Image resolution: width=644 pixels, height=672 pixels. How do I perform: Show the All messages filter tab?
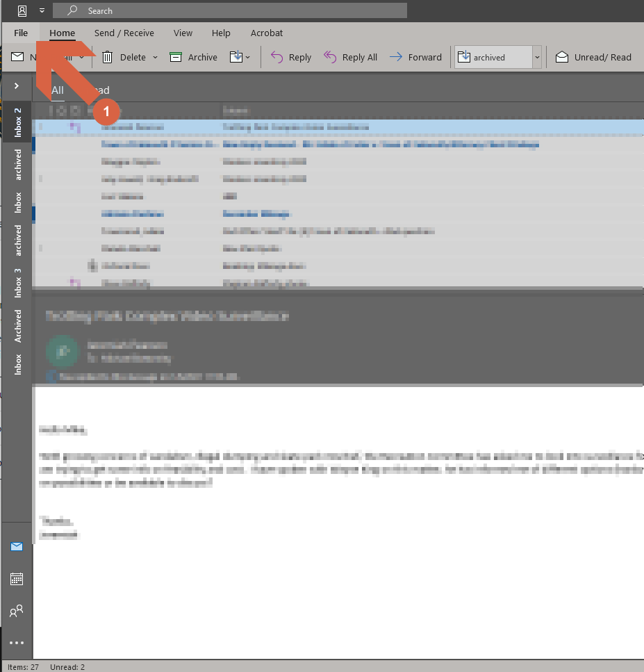point(58,90)
